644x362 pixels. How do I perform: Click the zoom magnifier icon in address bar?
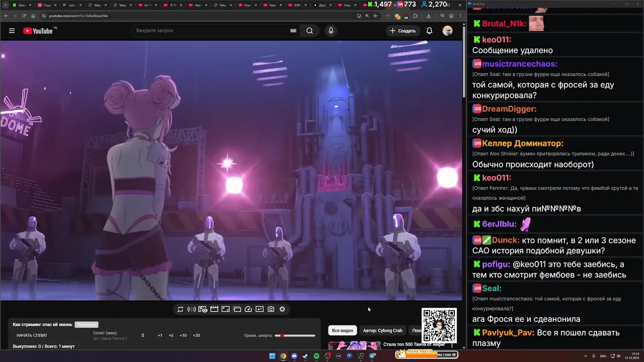[367, 16]
